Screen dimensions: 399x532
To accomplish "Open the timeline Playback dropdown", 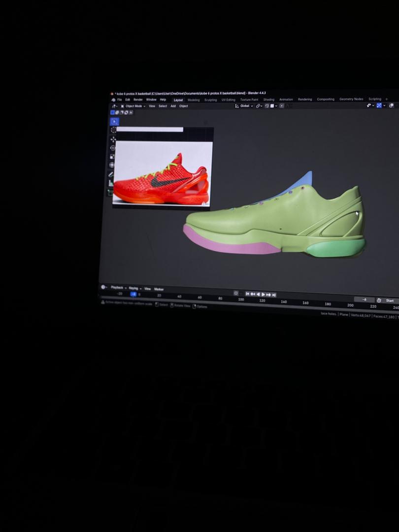I will [119, 288].
